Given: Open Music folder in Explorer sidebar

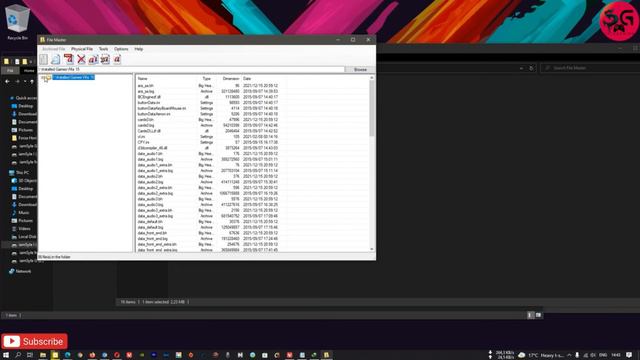Looking at the screenshot, I should click(20, 213).
